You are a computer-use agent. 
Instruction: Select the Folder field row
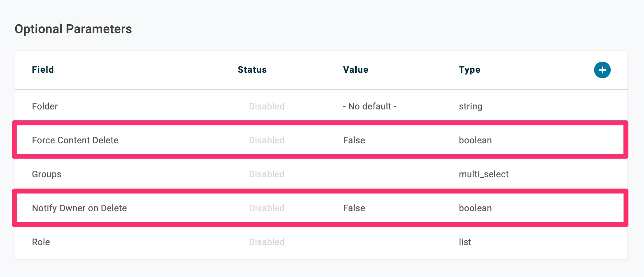pyautogui.click(x=321, y=106)
